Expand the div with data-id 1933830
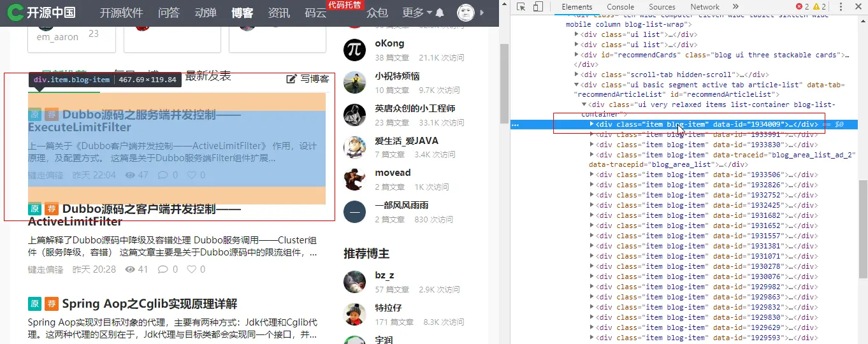 coord(592,145)
